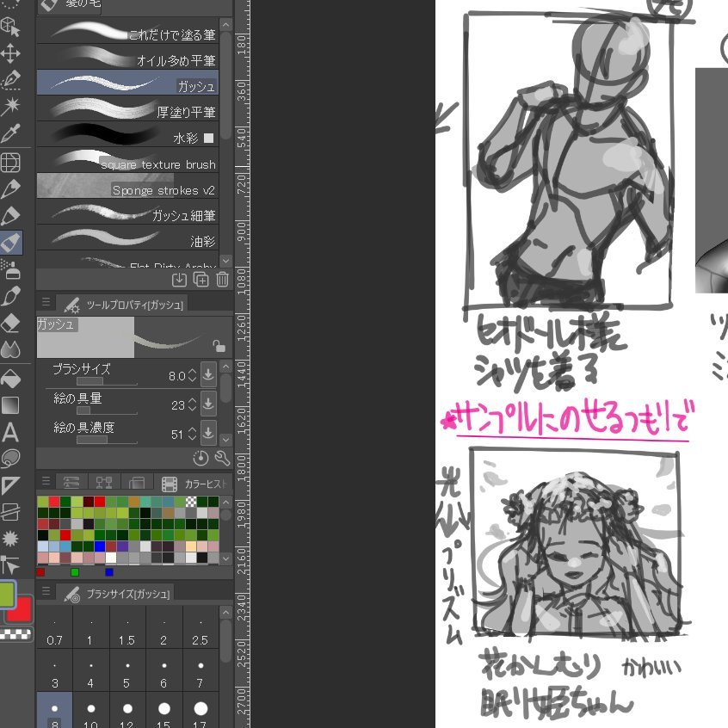728x728 pixels.
Task: Step the 絵の具量 23 value arrows
Action: tap(192, 404)
